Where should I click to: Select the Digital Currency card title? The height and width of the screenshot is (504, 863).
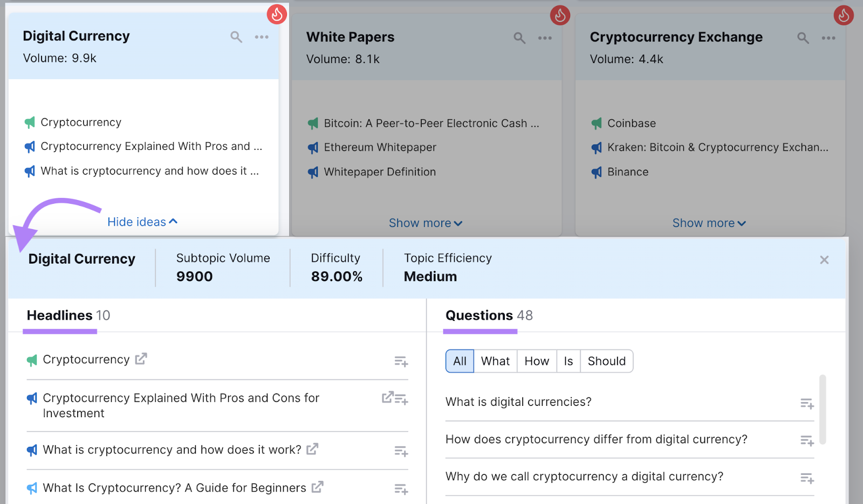click(x=76, y=36)
